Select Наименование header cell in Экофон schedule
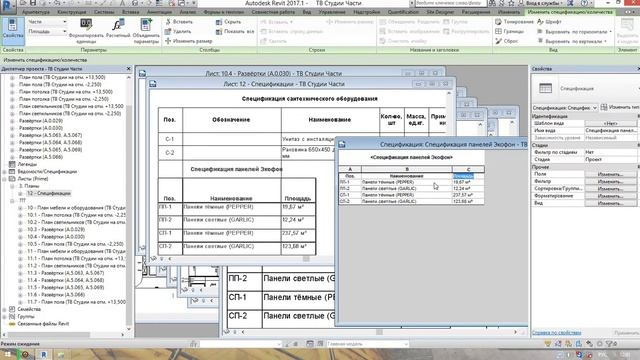Screen dimensions: 640x360 click(407, 176)
